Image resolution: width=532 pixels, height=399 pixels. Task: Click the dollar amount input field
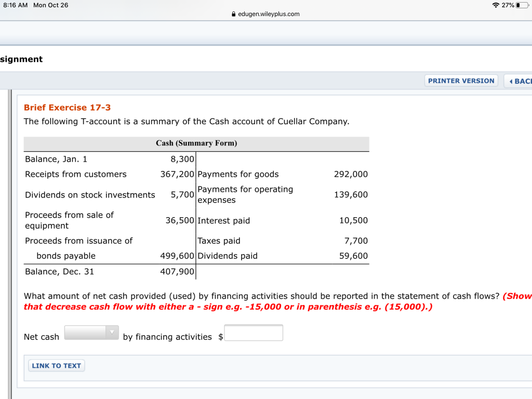coord(254,332)
